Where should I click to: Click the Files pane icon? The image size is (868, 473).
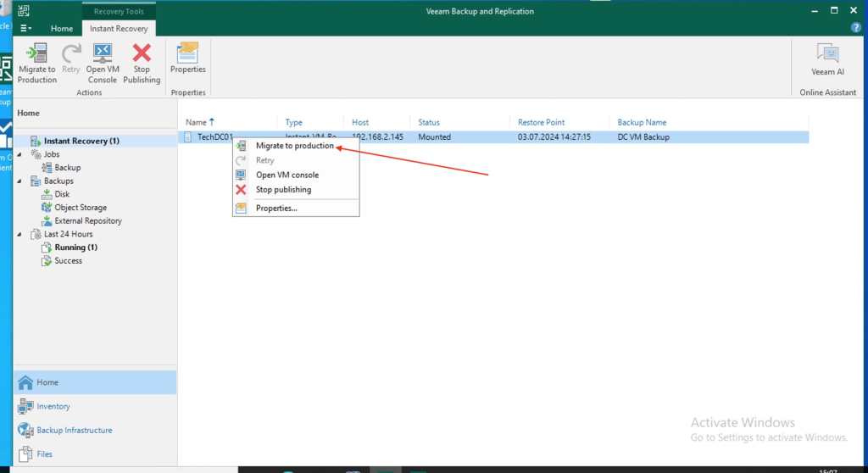(25, 454)
